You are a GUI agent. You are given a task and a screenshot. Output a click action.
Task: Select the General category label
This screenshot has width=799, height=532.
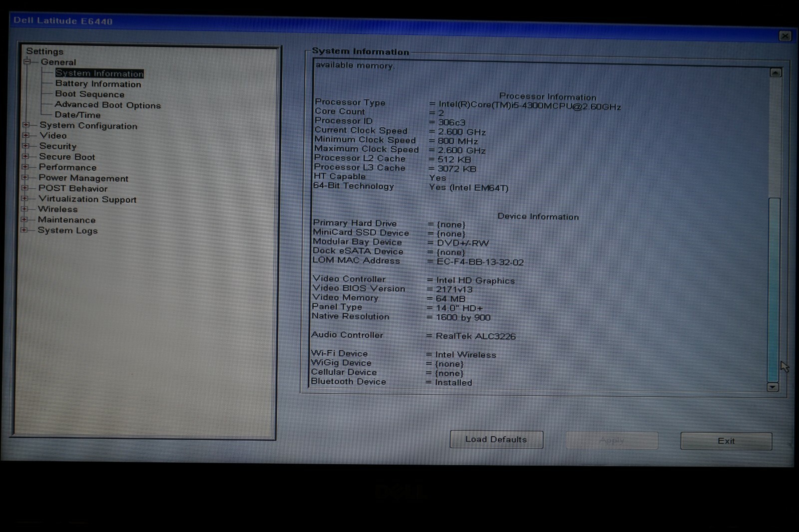pos(58,62)
